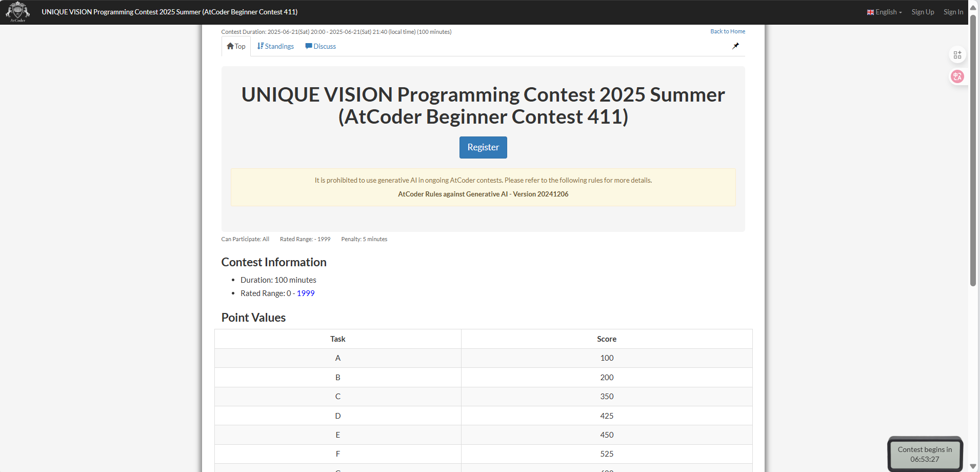Screen dimensions: 980x472
Task: Click the 1999 rated range link
Action: tap(306, 293)
